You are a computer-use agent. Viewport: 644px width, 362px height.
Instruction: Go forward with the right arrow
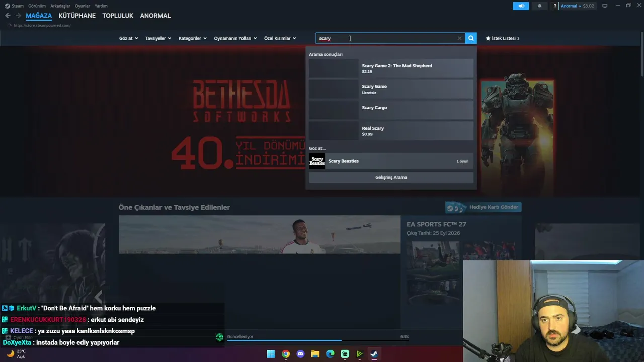click(x=19, y=16)
